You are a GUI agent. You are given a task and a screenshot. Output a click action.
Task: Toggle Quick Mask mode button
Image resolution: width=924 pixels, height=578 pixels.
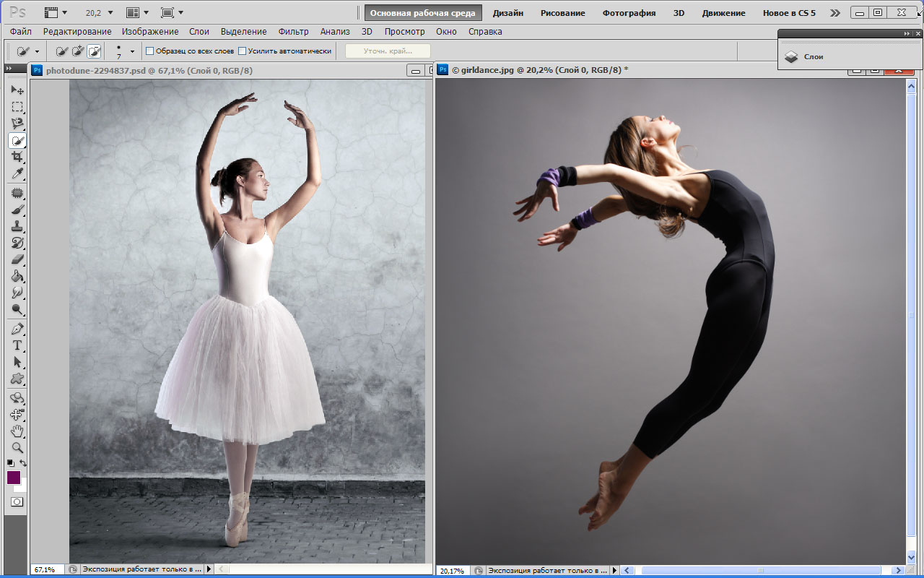coord(17,501)
